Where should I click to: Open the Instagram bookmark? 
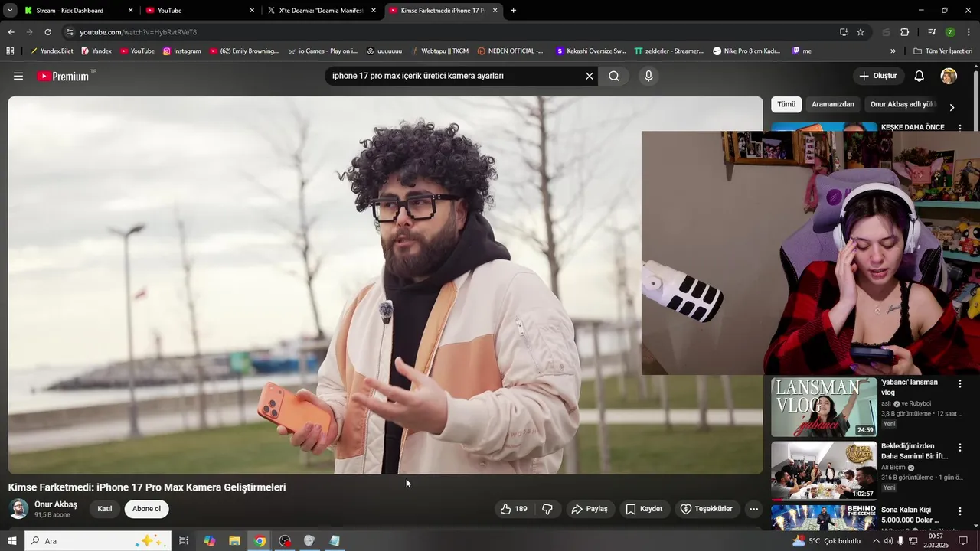click(181, 51)
